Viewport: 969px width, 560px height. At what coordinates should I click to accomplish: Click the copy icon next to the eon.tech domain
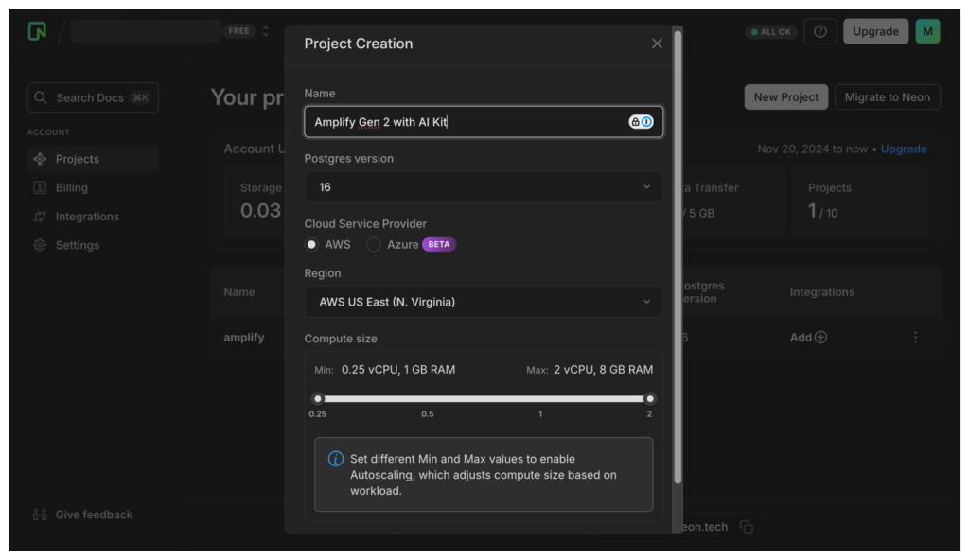[747, 527]
